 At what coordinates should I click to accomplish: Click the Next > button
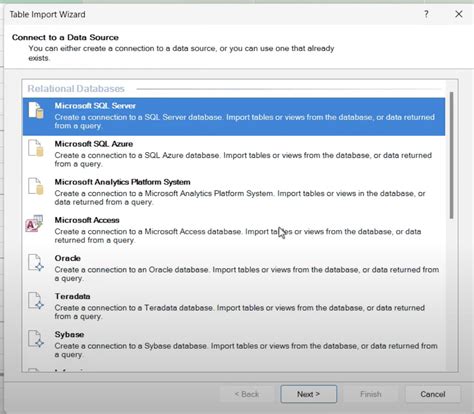(x=309, y=394)
